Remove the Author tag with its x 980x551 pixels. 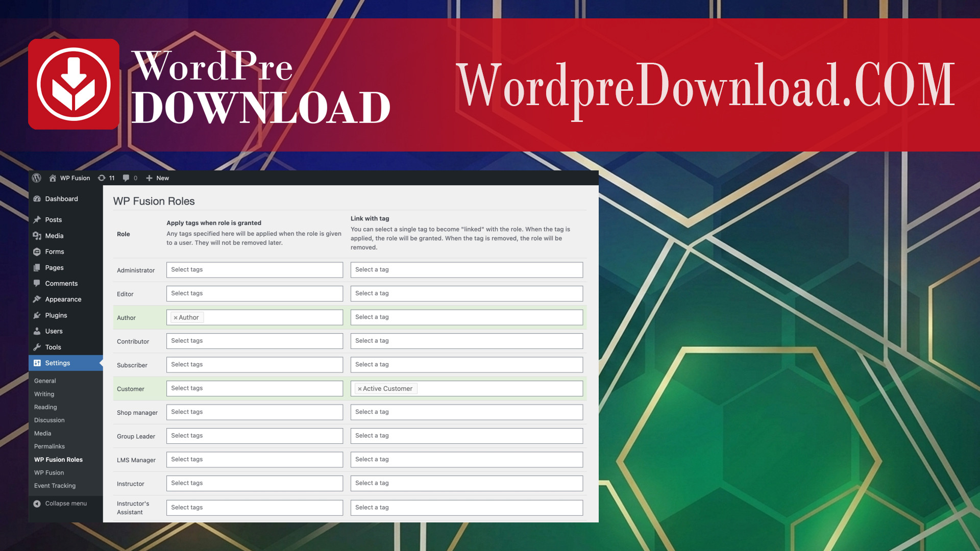176,318
